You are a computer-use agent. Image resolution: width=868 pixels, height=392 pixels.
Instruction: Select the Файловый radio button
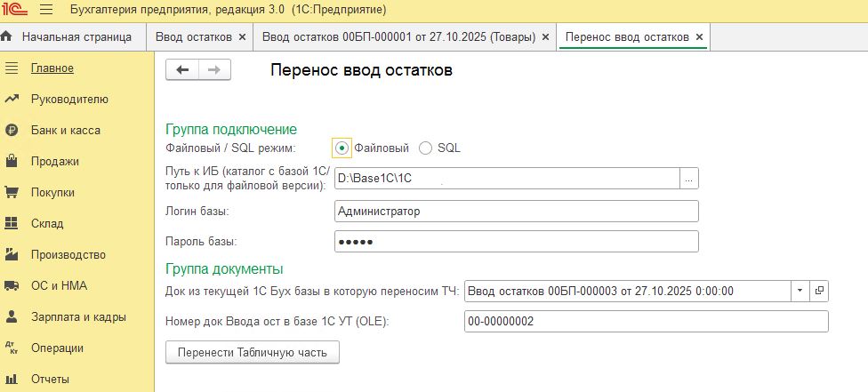pyautogui.click(x=342, y=148)
